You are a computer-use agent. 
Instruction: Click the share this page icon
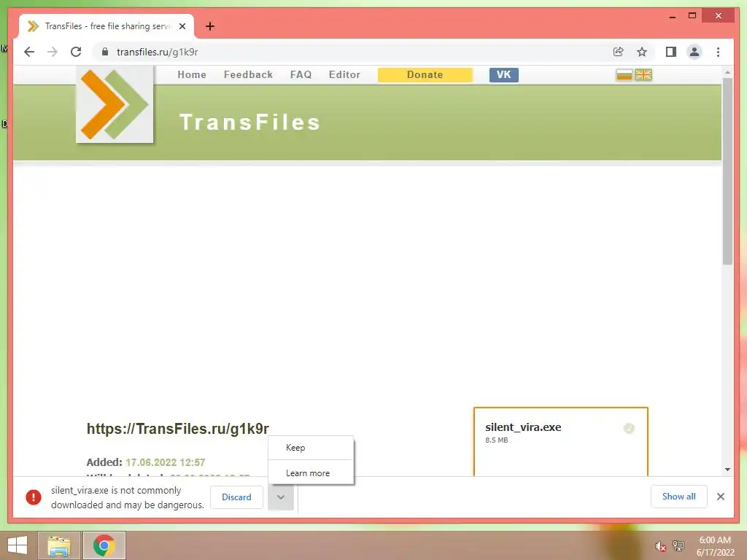[x=619, y=52]
